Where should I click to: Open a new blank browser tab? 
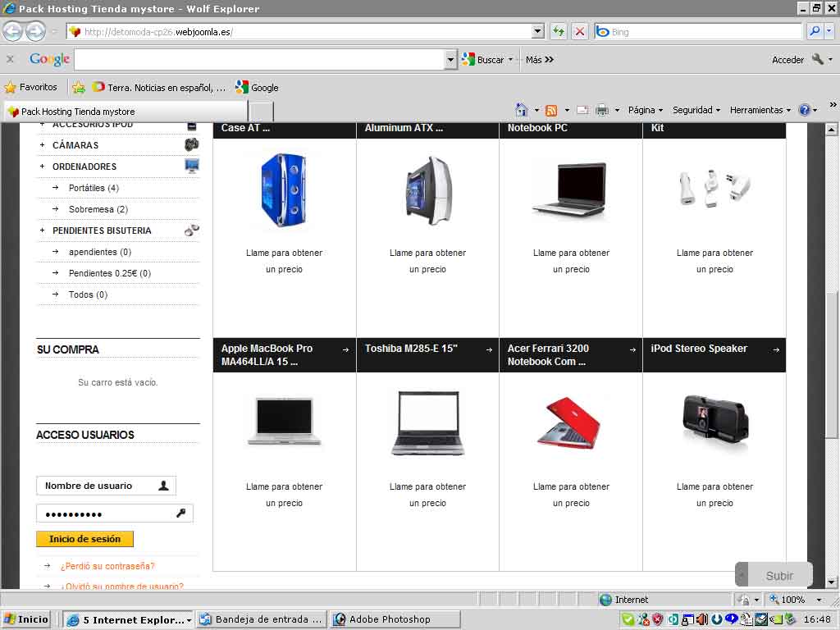[262, 112]
